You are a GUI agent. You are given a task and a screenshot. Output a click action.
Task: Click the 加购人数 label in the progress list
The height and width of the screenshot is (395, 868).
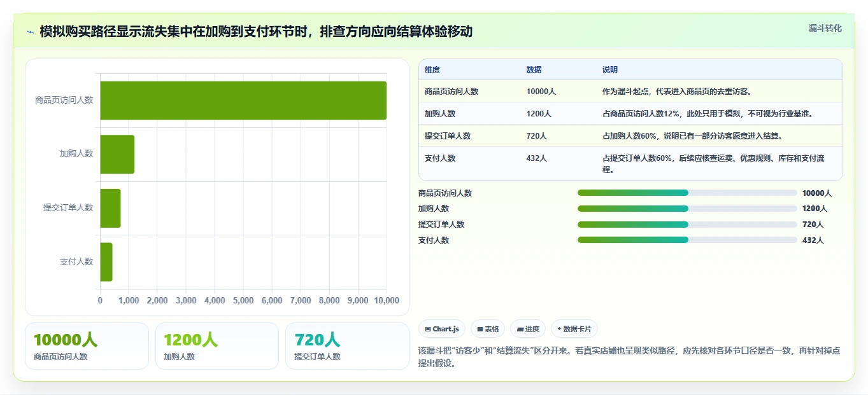[x=434, y=209]
